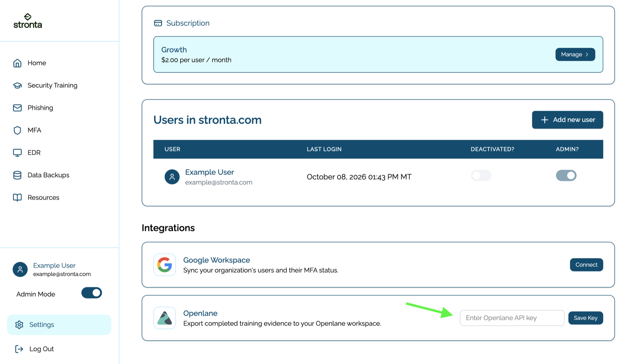Click Manage subscription button
The width and height of the screenshot is (636, 364).
tap(575, 54)
